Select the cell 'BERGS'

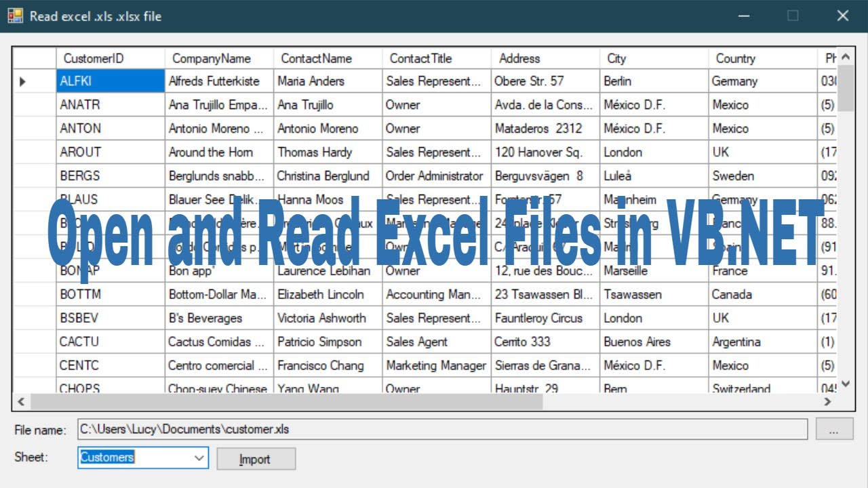[111, 176]
